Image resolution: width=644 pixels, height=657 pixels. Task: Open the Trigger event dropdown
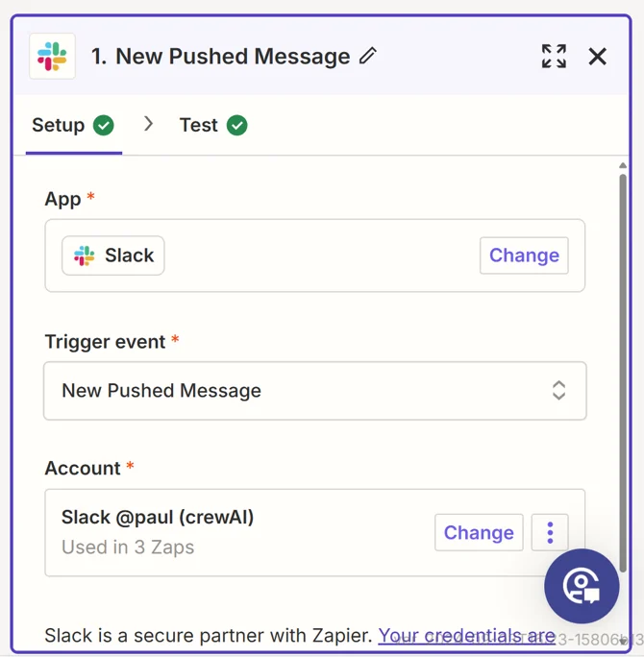[314, 391]
